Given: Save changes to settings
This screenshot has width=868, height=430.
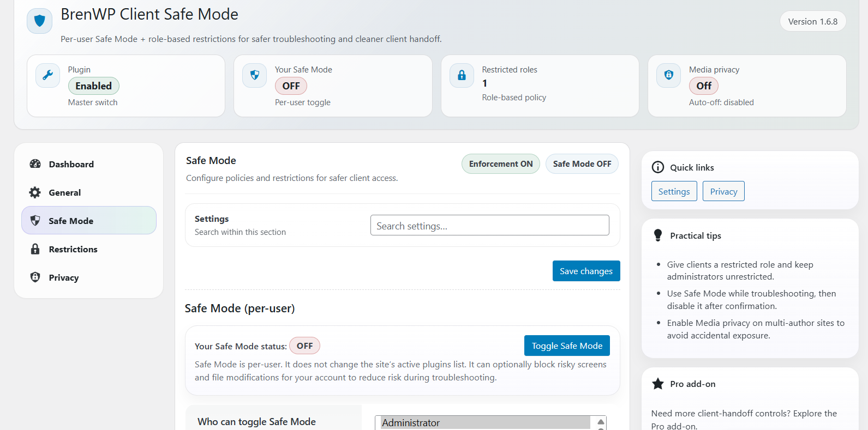Looking at the screenshot, I should click(586, 271).
